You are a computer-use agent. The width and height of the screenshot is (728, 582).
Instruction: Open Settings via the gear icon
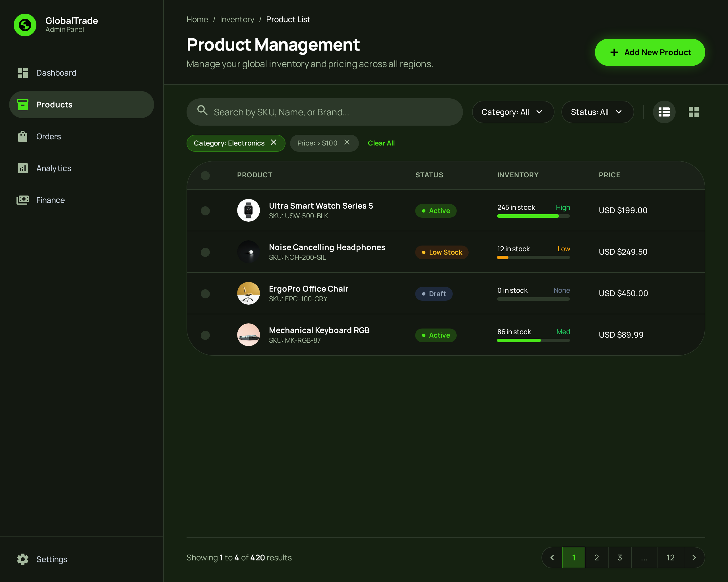(23, 559)
